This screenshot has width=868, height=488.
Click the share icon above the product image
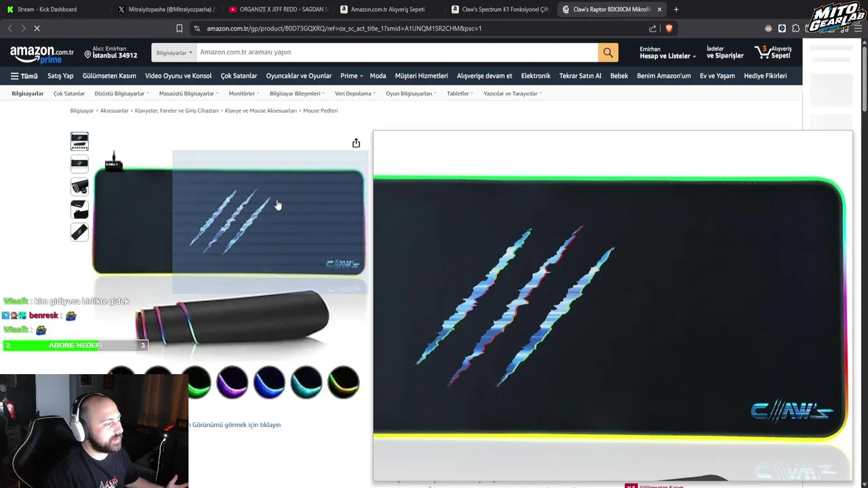tap(356, 143)
